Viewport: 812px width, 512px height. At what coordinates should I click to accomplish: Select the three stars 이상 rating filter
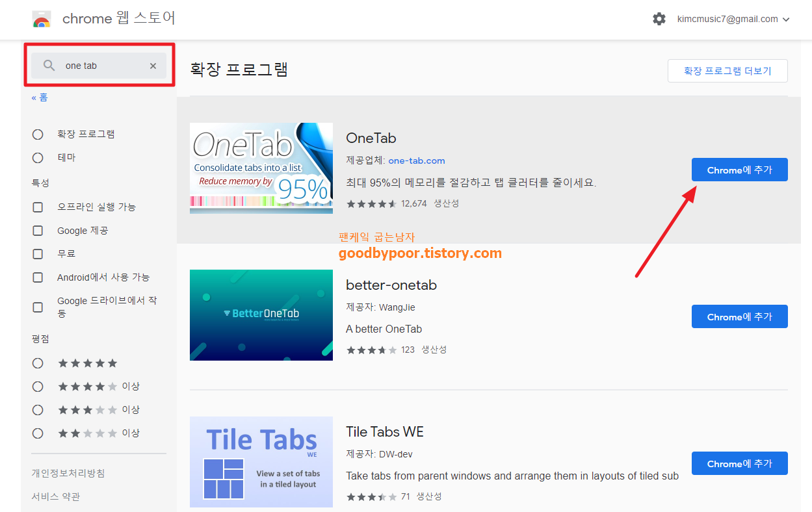click(x=38, y=410)
